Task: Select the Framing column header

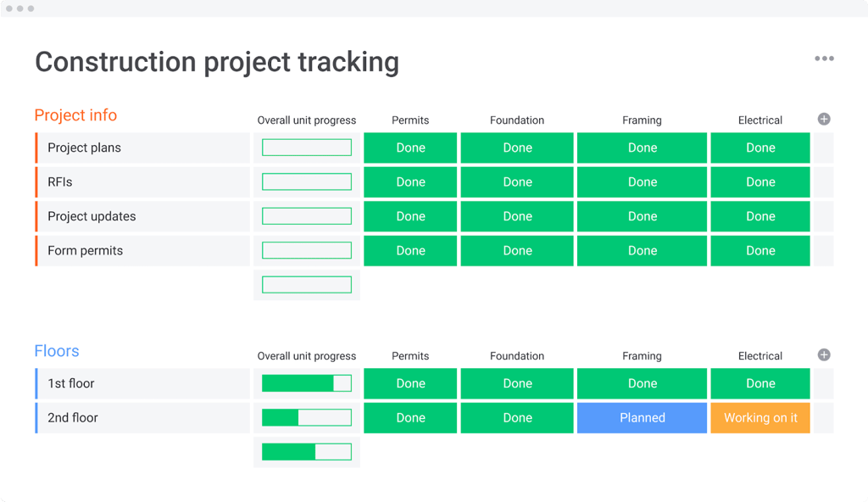Action: tap(642, 120)
